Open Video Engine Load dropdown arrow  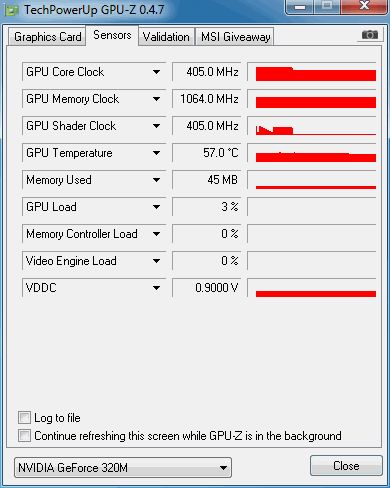(156, 261)
